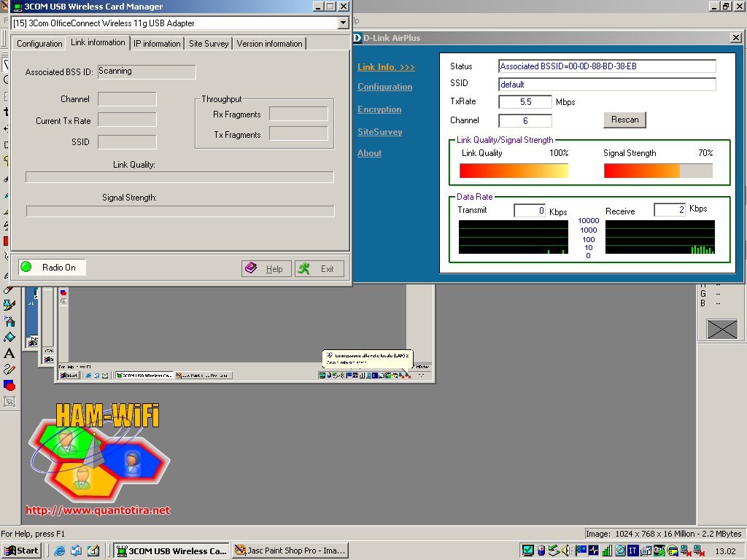Click the Safely Remove Hardware tray icon
Viewport: 747px width, 560px height.
coord(554,551)
